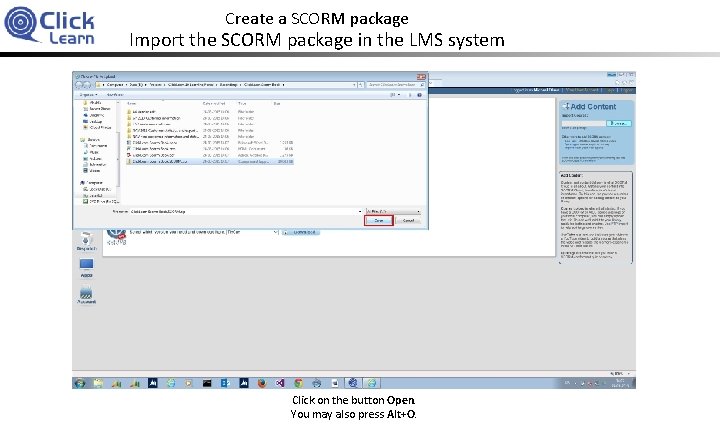720x437 pixels.
Task: Select the Microsoft Word document file row
Action: pyautogui.click(x=210, y=143)
